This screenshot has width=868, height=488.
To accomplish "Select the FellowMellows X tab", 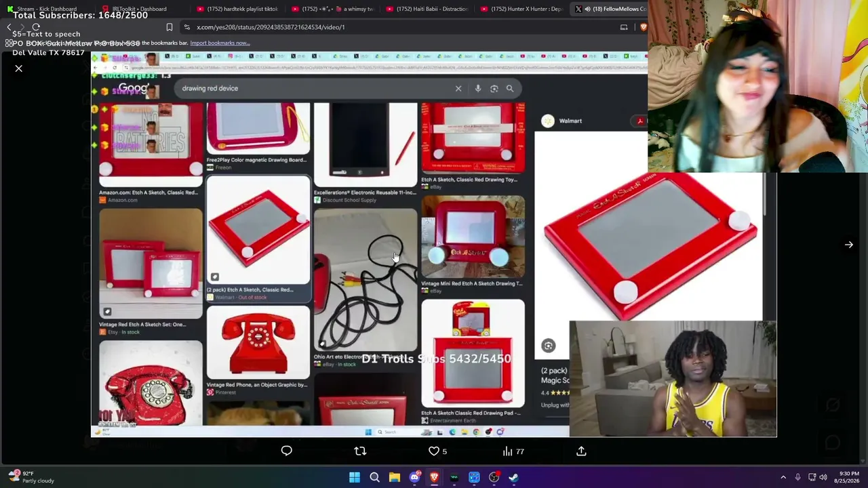I will 610,9.
